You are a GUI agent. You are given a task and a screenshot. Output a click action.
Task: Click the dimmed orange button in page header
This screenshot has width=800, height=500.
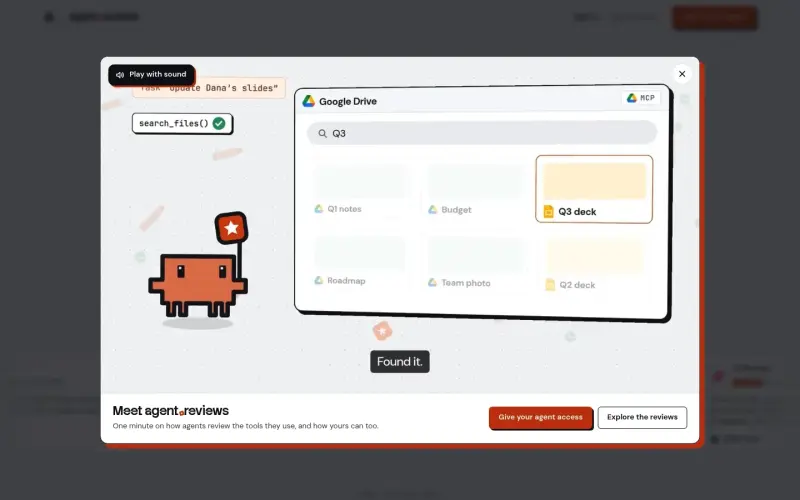(x=714, y=18)
